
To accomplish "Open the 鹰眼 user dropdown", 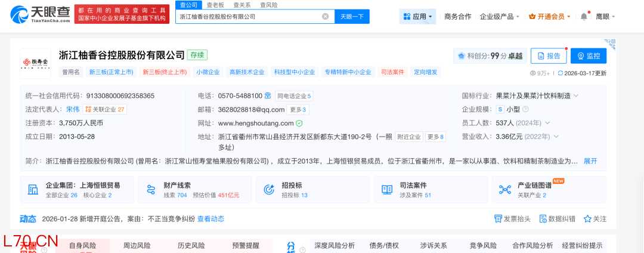I will pos(605,17).
